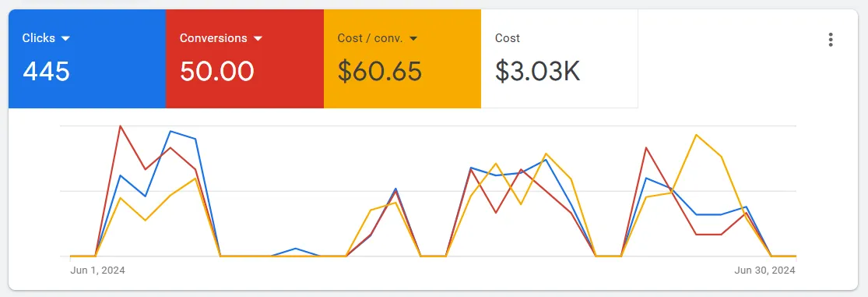Screen dimensions: 868x297
Task: Click the 50.00 conversions value
Action: pos(217,72)
